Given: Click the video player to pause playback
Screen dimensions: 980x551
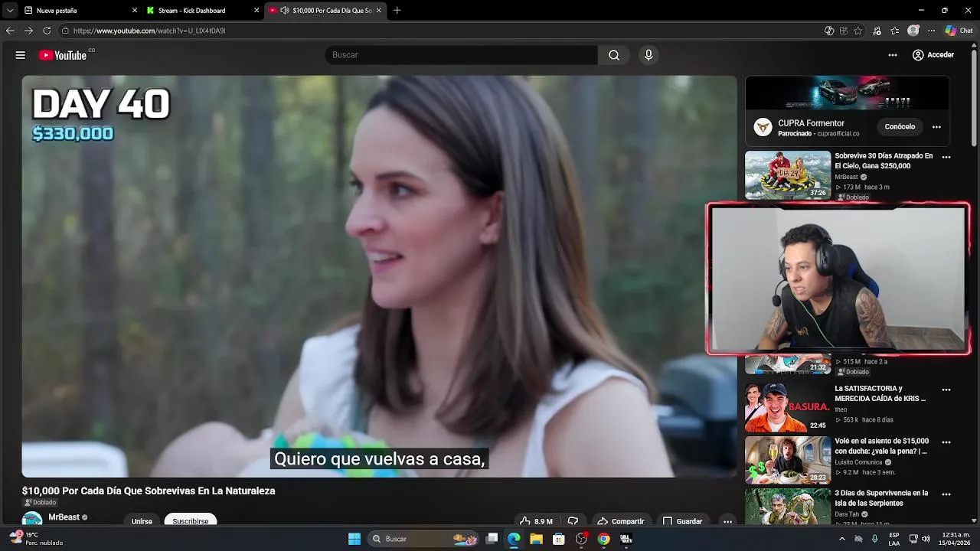Looking at the screenshot, I should [x=379, y=276].
